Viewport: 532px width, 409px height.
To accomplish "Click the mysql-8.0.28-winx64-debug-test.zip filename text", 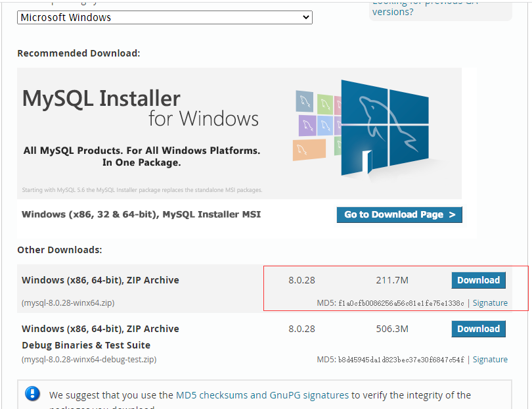I will (89, 360).
